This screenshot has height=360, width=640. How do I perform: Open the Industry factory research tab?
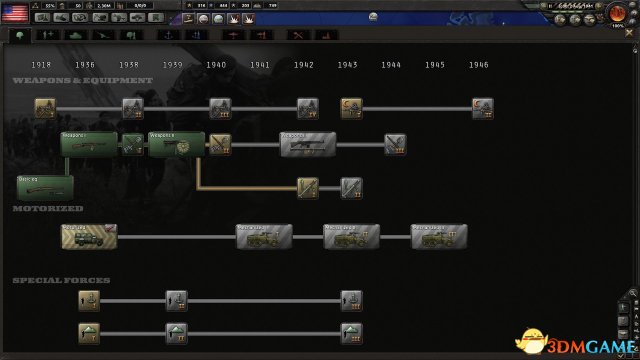pos(326,36)
